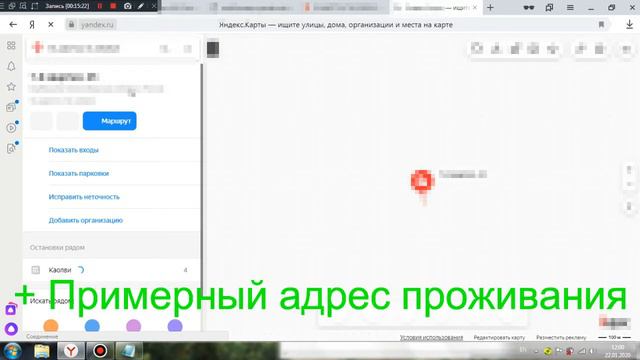The width and height of the screenshot is (640, 360).
Task: Open the downloads arrow icon
Action: point(629,24)
